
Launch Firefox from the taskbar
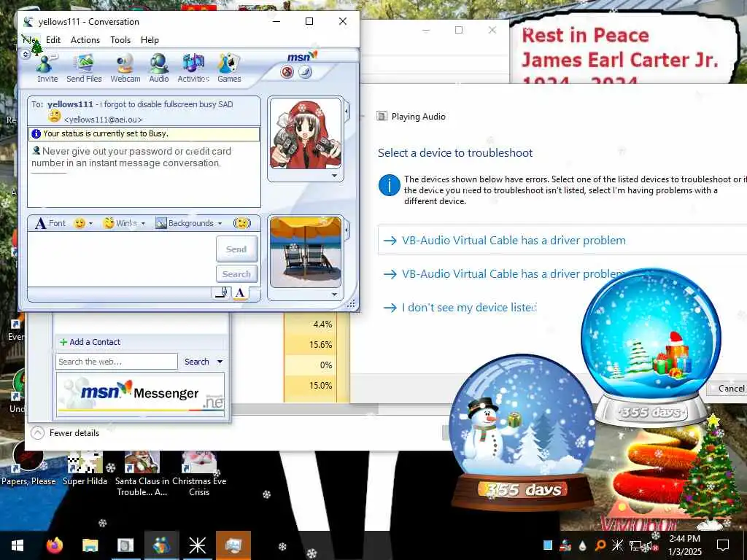(x=54, y=545)
